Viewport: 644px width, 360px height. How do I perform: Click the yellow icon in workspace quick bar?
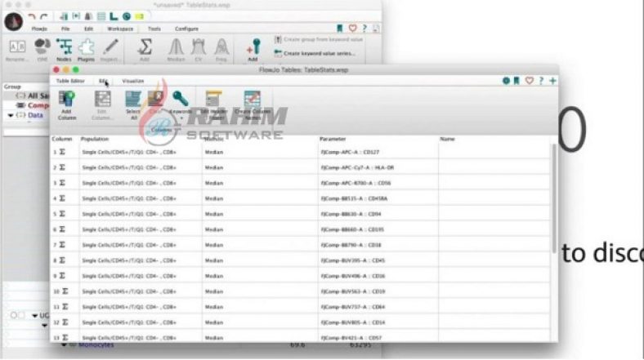point(139,16)
